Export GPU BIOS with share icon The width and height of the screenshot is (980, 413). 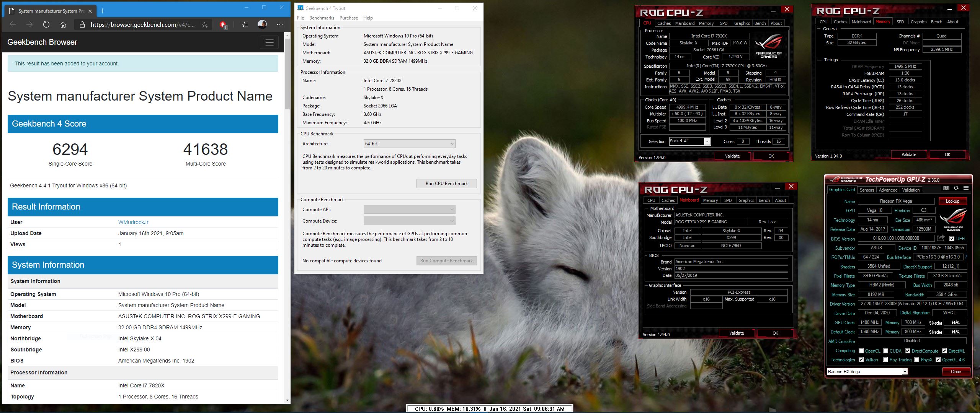[x=941, y=238]
